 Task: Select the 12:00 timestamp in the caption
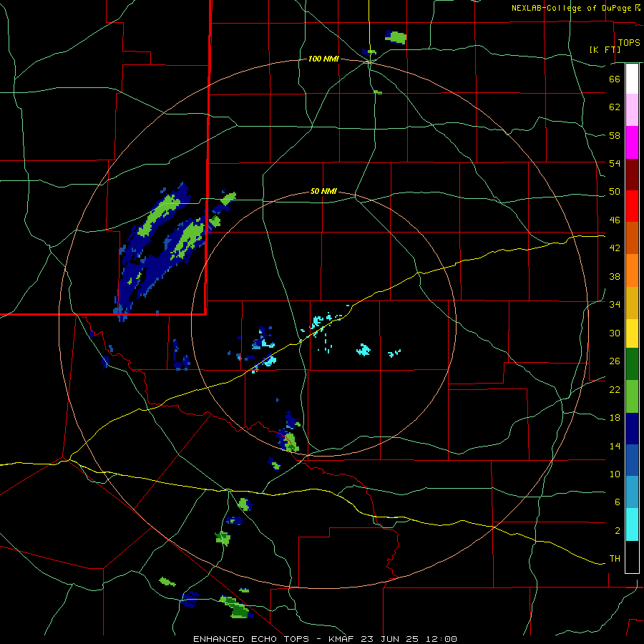tap(441, 639)
